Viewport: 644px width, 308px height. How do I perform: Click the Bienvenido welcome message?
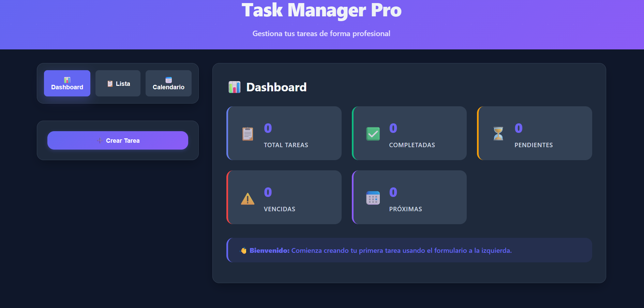[x=269, y=250]
